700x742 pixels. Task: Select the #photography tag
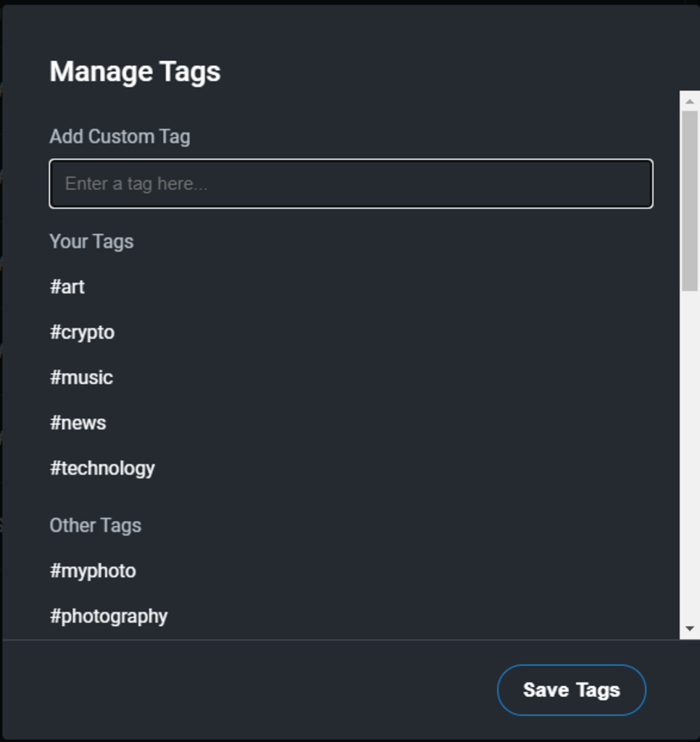[x=109, y=617]
